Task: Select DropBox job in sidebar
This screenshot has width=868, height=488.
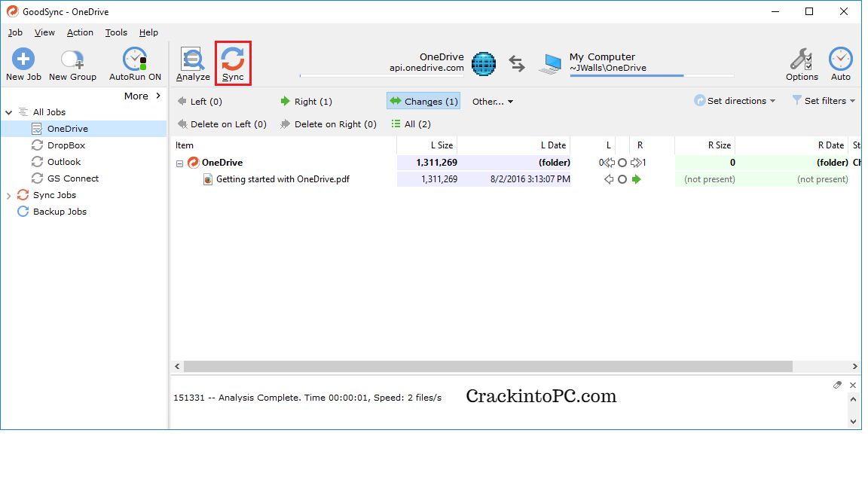Action: click(x=66, y=145)
